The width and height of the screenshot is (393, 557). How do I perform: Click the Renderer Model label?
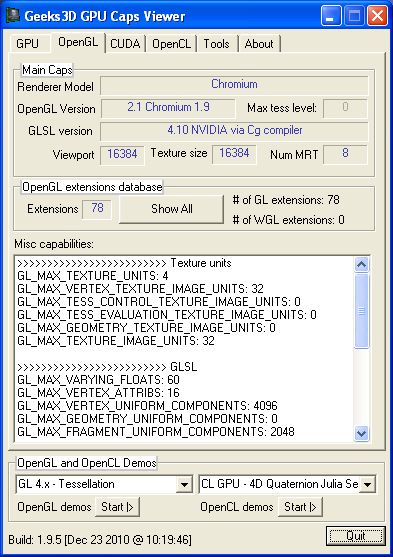[x=55, y=87]
